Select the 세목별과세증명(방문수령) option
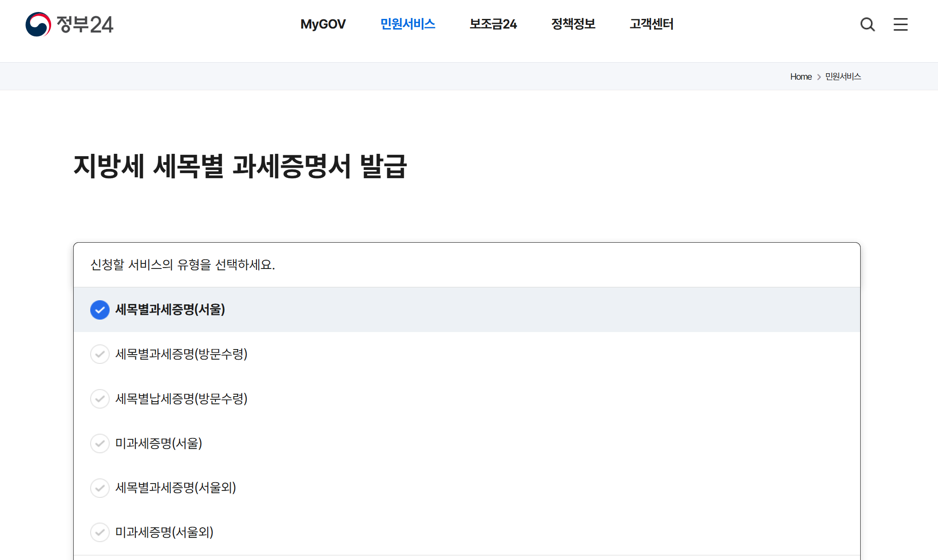Image resolution: width=938 pixels, height=560 pixels. (181, 354)
